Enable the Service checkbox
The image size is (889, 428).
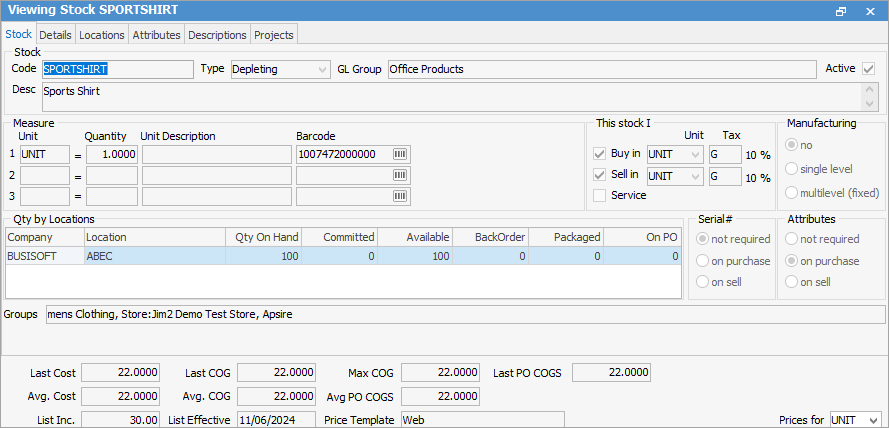click(x=600, y=196)
